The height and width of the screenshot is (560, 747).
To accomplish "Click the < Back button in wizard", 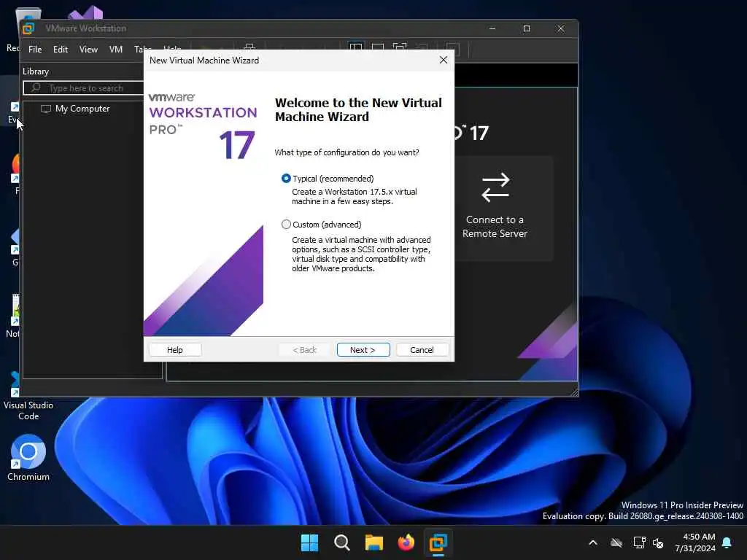I will 304,349.
